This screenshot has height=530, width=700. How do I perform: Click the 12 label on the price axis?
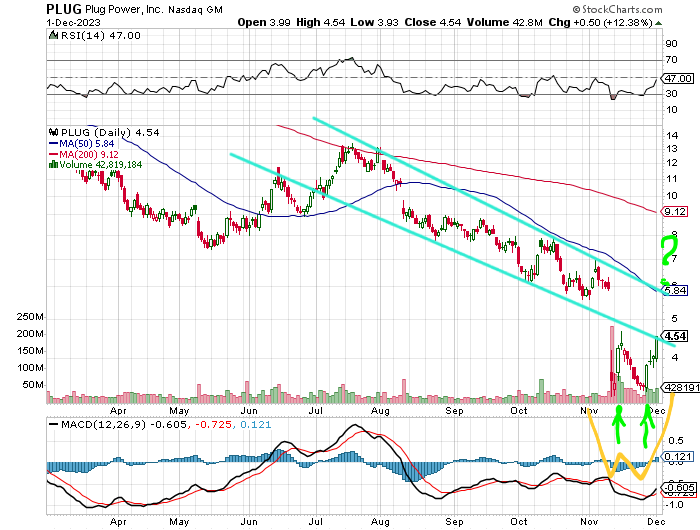pyautogui.click(x=672, y=163)
